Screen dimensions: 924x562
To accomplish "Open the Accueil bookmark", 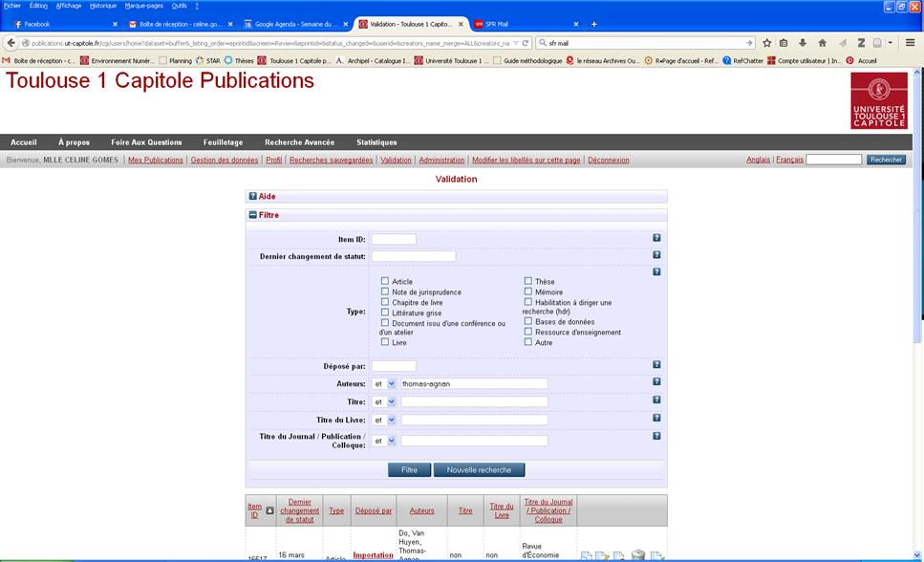I will [862, 61].
